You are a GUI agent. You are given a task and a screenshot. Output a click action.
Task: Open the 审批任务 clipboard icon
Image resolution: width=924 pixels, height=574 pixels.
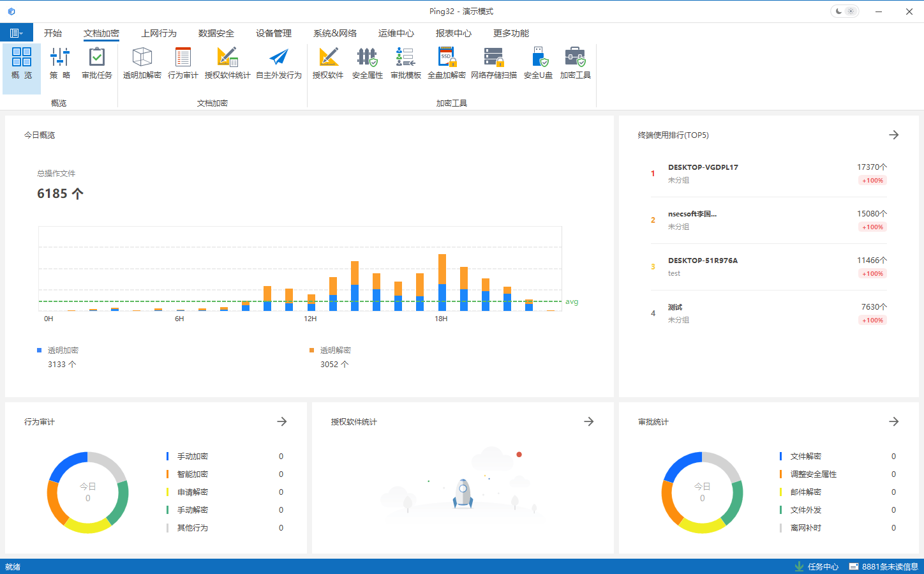coord(97,63)
